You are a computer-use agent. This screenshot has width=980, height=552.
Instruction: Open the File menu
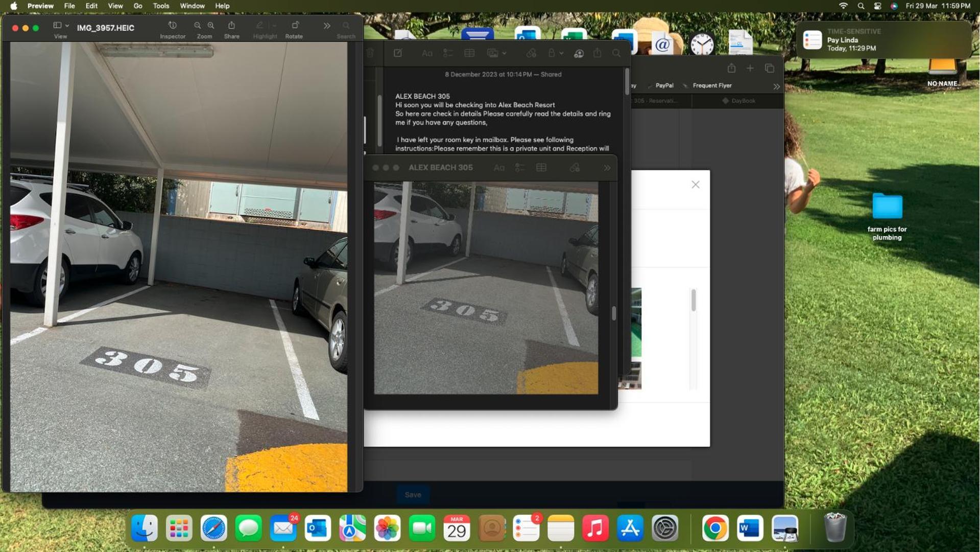pos(69,6)
